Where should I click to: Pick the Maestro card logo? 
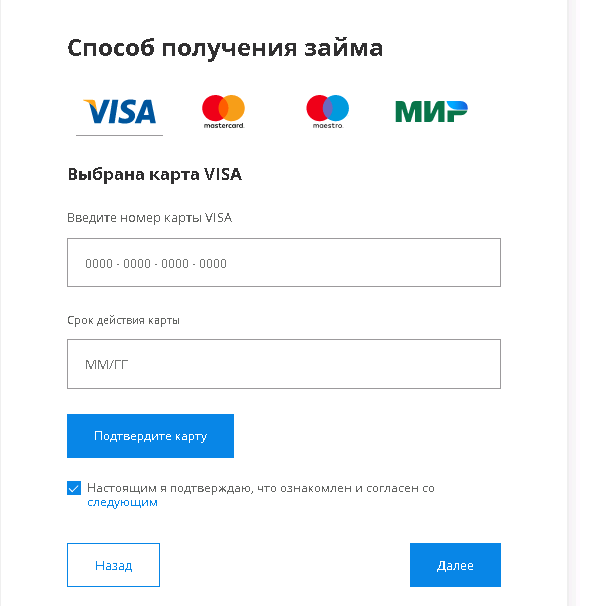coord(327,108)
